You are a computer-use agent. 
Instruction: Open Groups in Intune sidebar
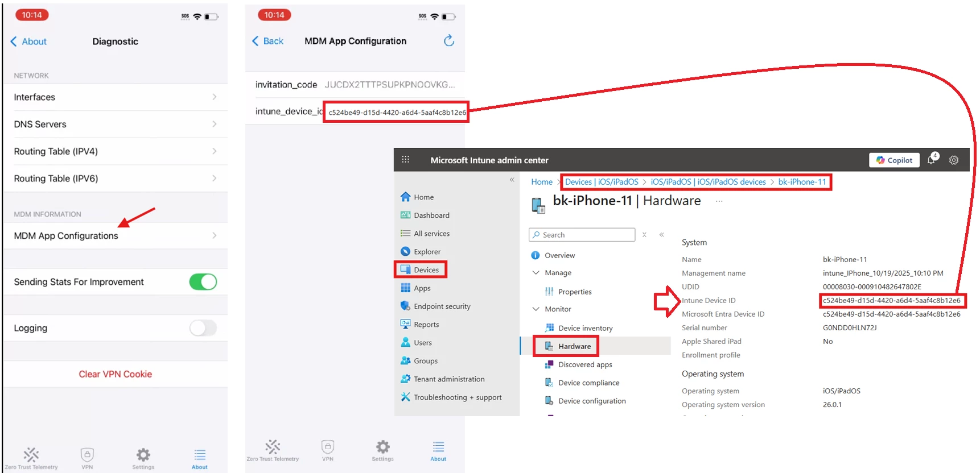click(419, 361)
